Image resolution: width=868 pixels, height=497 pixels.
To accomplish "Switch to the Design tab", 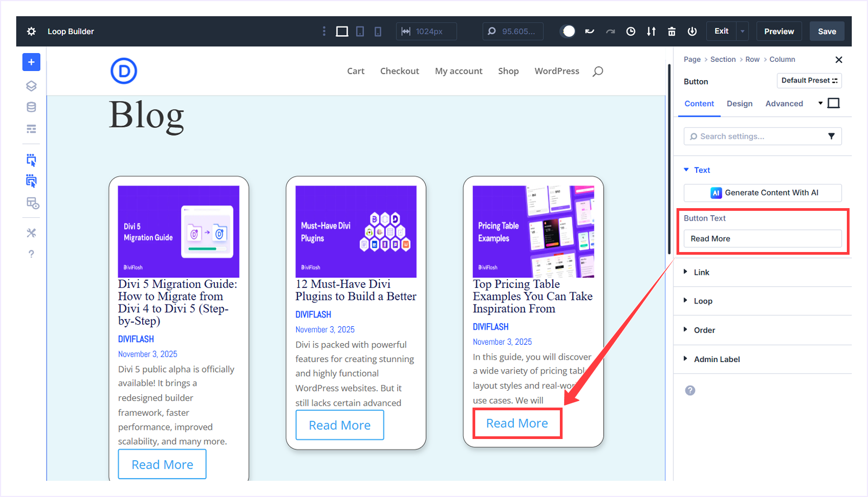I will click(x=739, y=104).
